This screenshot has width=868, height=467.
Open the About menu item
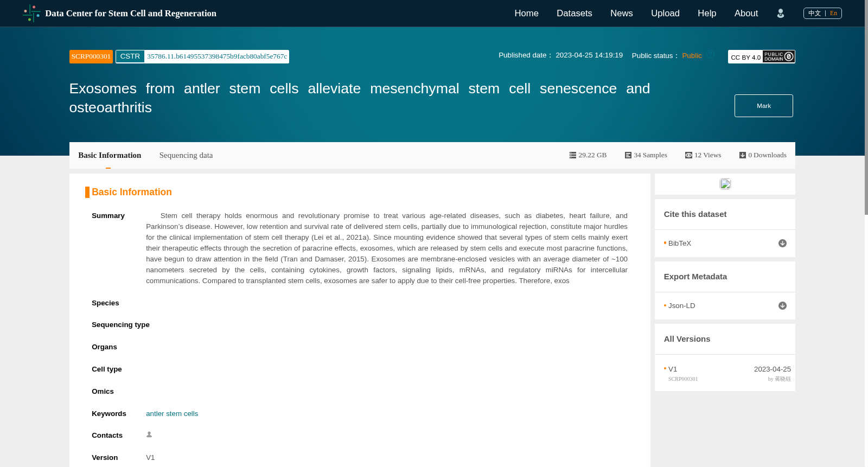pyautogui.click(x=746, y=14)
